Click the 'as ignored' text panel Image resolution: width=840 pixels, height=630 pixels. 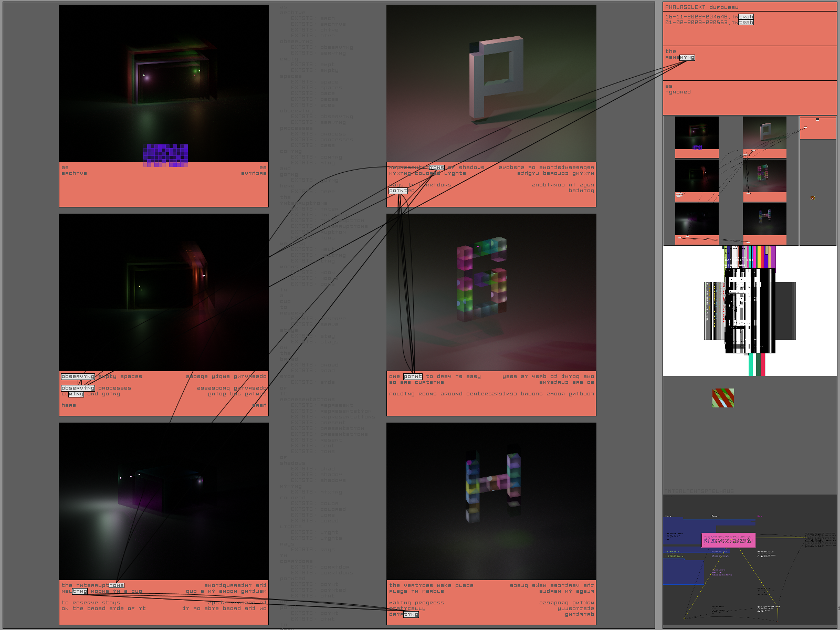coord(749,97)
